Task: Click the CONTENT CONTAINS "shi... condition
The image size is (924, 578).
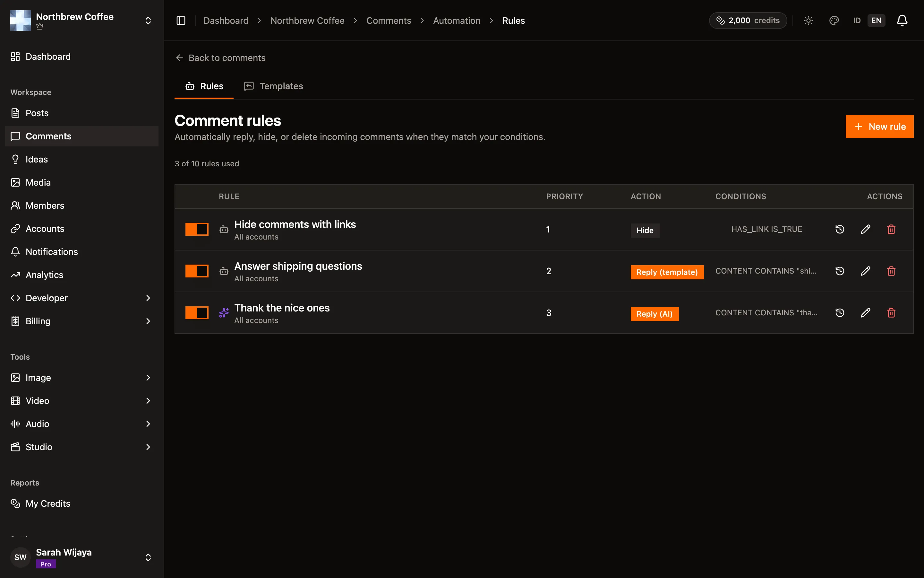Action: point(766,271)
